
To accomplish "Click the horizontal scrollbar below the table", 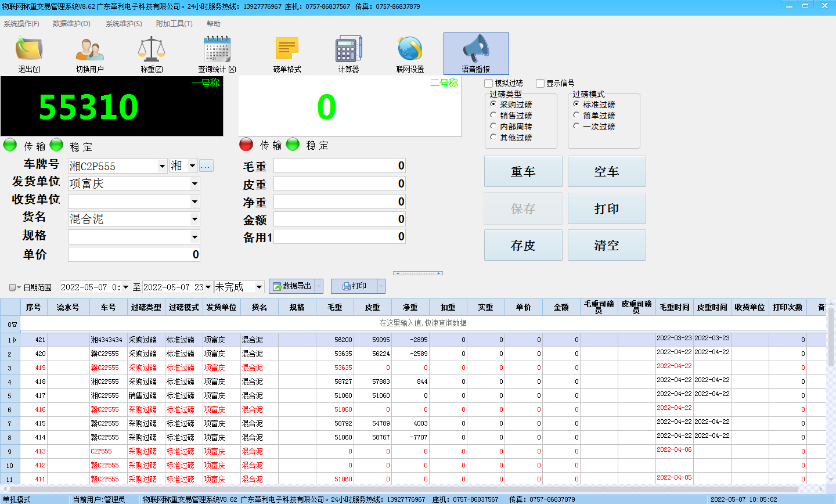I will (406, 489).
